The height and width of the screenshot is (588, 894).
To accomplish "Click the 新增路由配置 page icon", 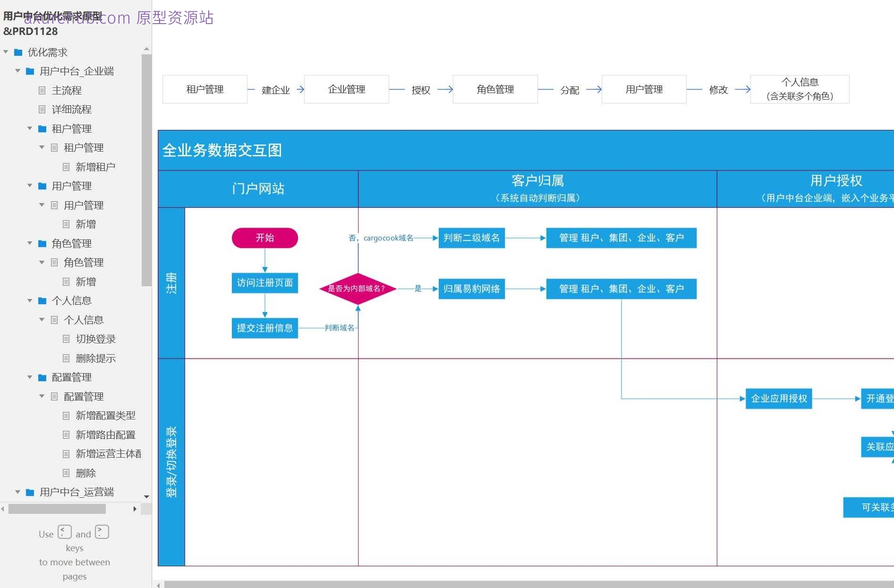I will pos(66,435).
